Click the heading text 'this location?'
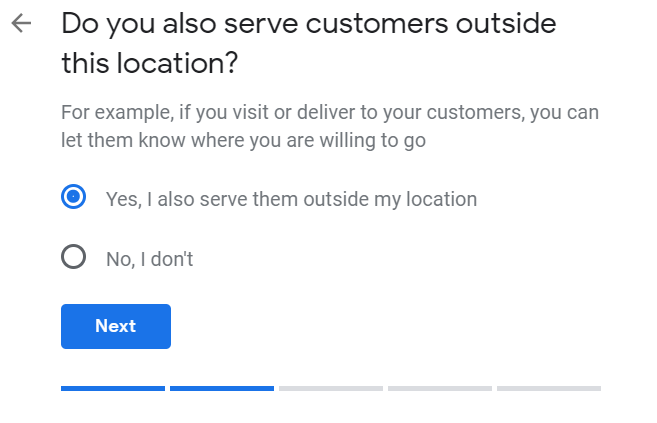 point(150,63)
